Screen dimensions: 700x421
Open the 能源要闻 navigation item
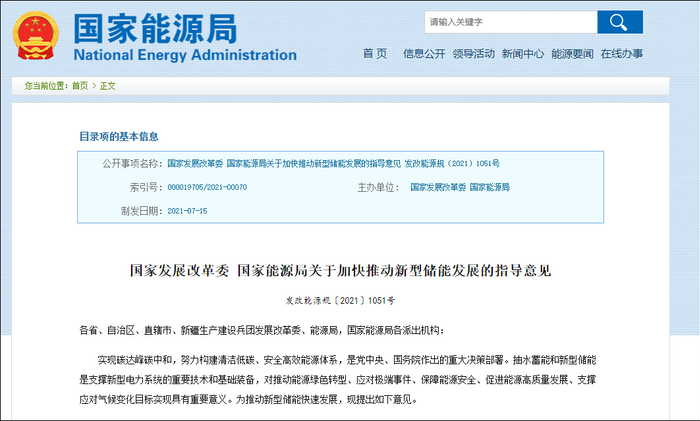pos(572,54)
